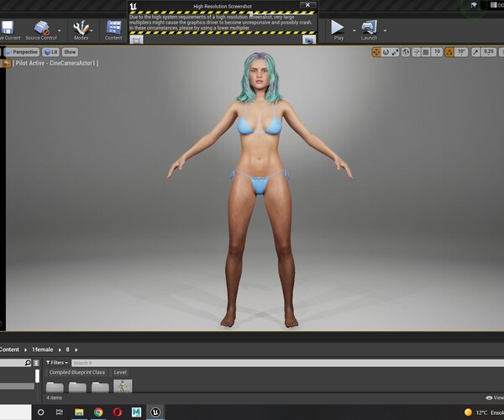Expand the Source Control dropdown arrow
The image size is (504, 420).
point(60,30)
